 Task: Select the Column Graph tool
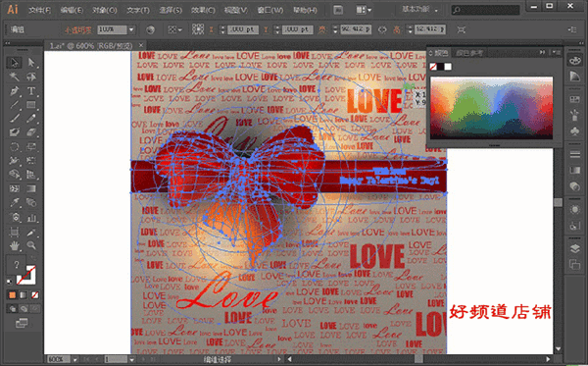(x=31, y=218)
